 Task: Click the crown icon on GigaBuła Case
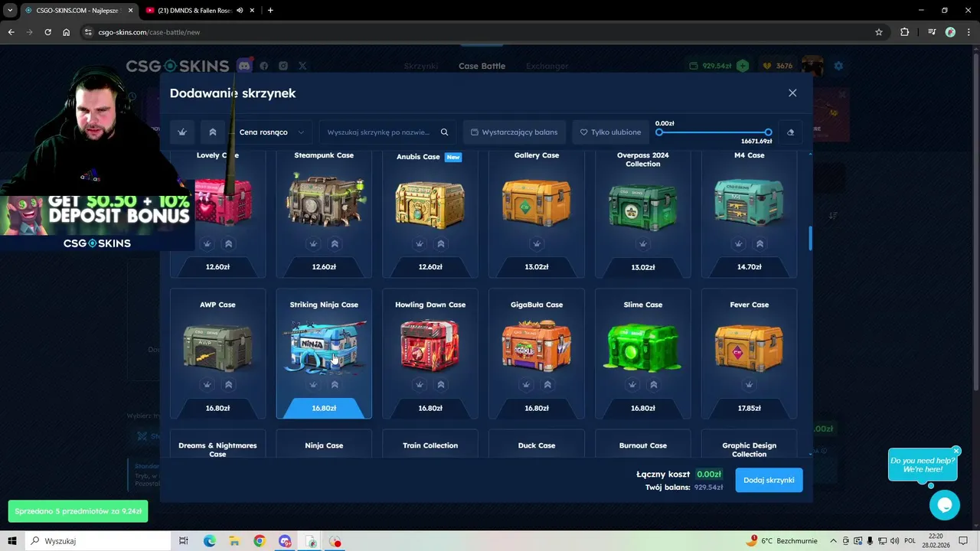[x=526, y=384]
